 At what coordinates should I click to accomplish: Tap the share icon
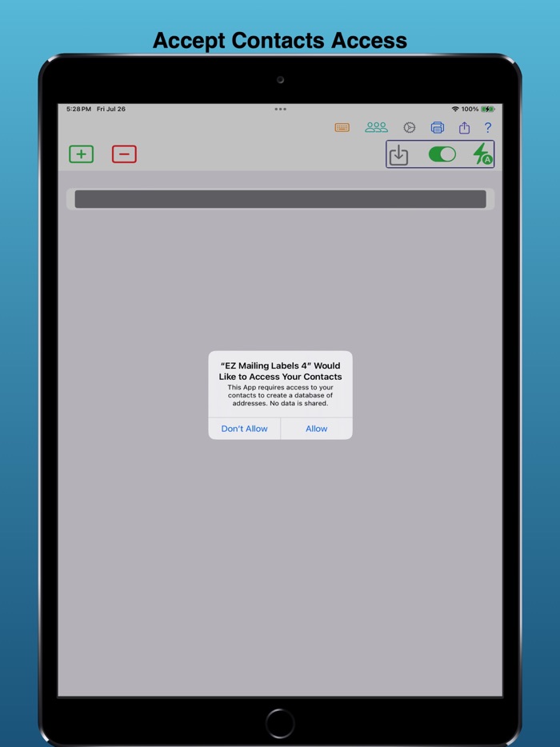tap(464, 128)
